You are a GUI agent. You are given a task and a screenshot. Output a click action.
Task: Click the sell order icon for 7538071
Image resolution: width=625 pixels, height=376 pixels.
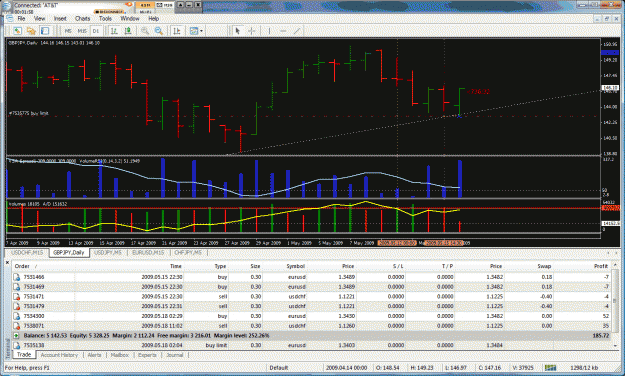tap(17, 326)
